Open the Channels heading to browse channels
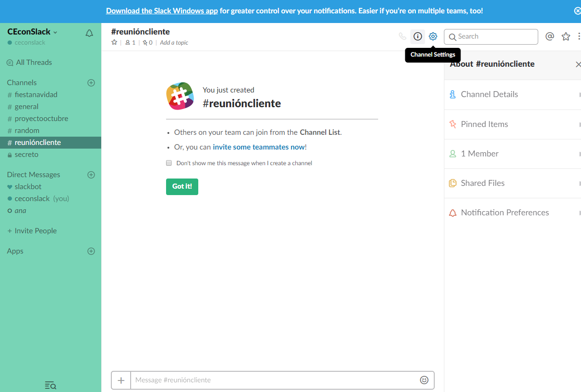The height and width of the screenshot is (392, 581). point(22,83)
